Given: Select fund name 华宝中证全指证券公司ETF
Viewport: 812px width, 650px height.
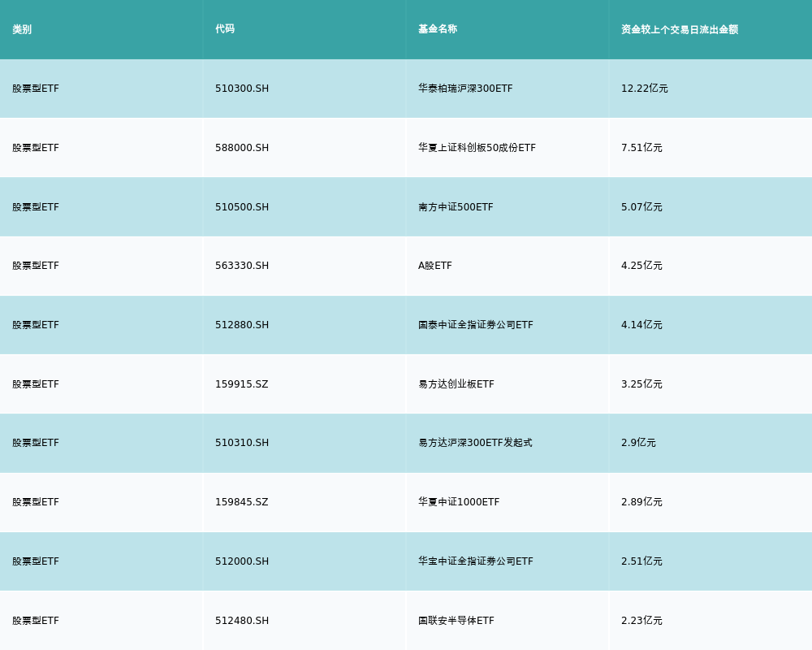Looking at the screenshot, I should click(475, 562).
